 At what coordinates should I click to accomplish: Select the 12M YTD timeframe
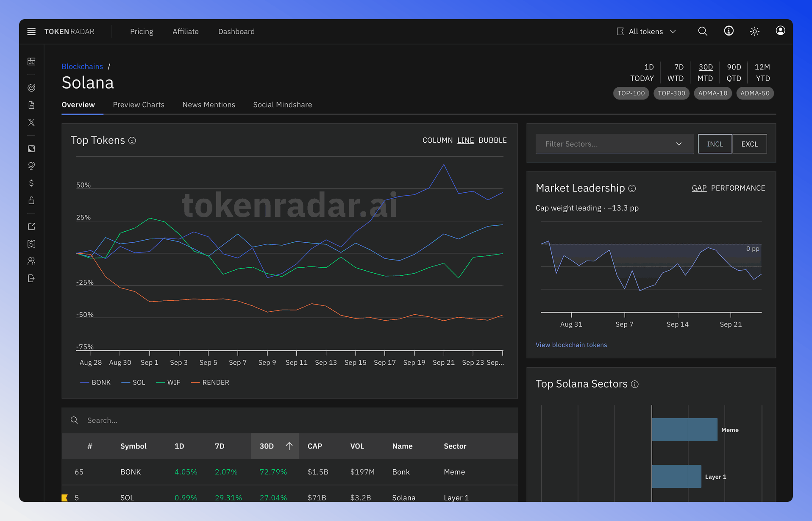[x=762, y=72]
